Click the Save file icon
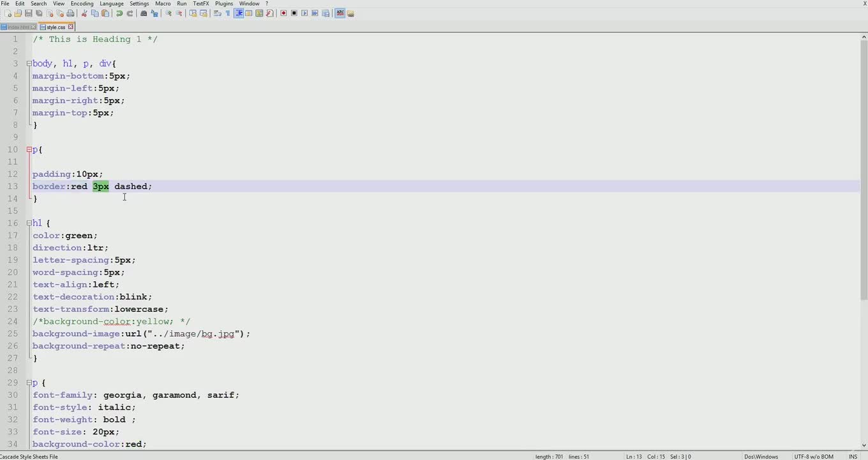 (x=28, y=13)
